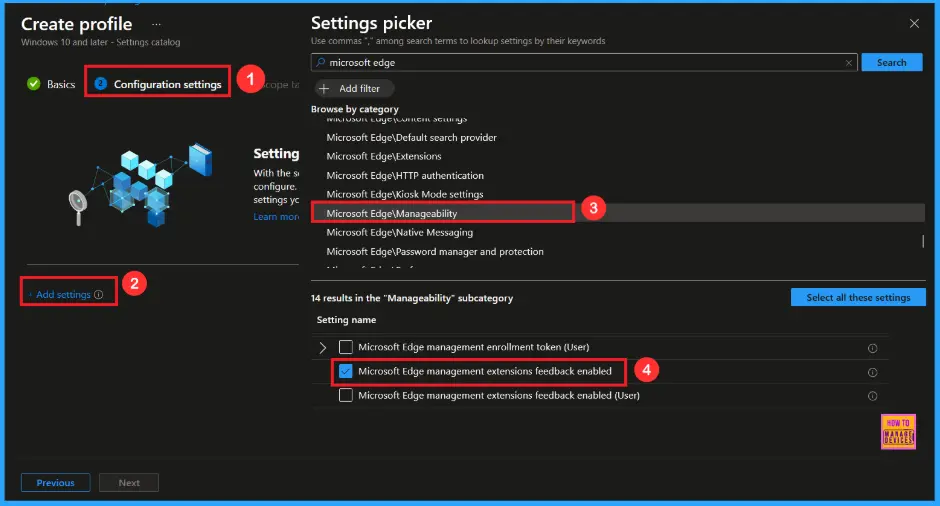Open the Add settings link
Viewport: 940px width, 506px height.
pyautogui.click(x=63, y=294)
